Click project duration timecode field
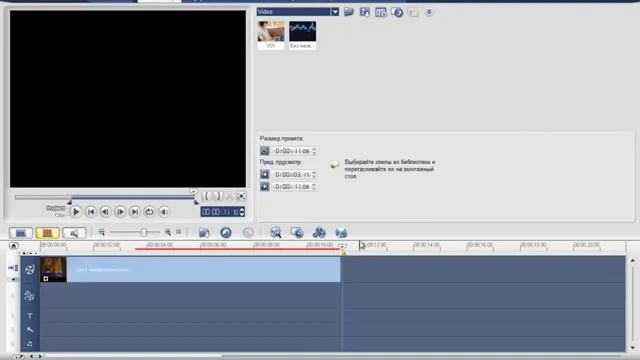Screen dimensions: 640x360 click(x=292, y=151)
